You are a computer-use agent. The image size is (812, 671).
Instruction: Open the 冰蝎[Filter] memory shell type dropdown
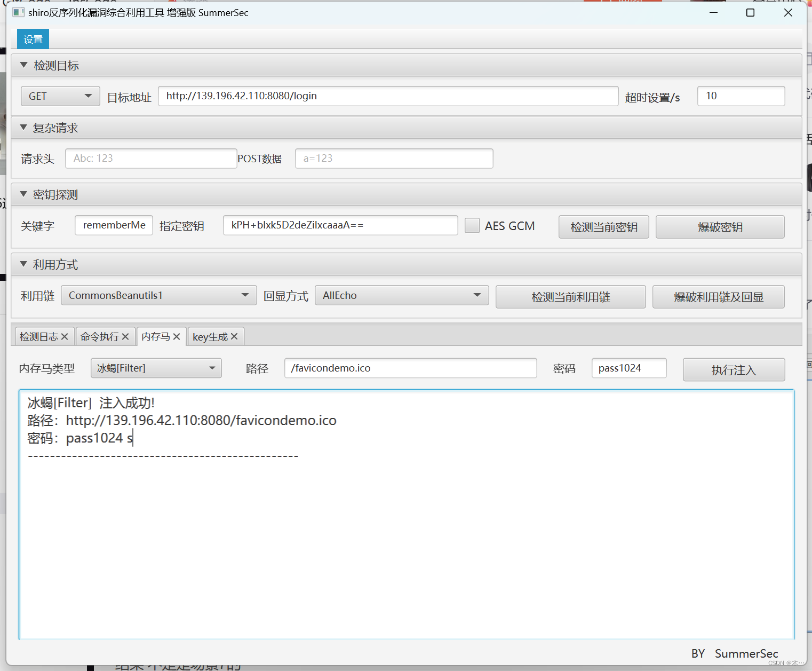156,368
